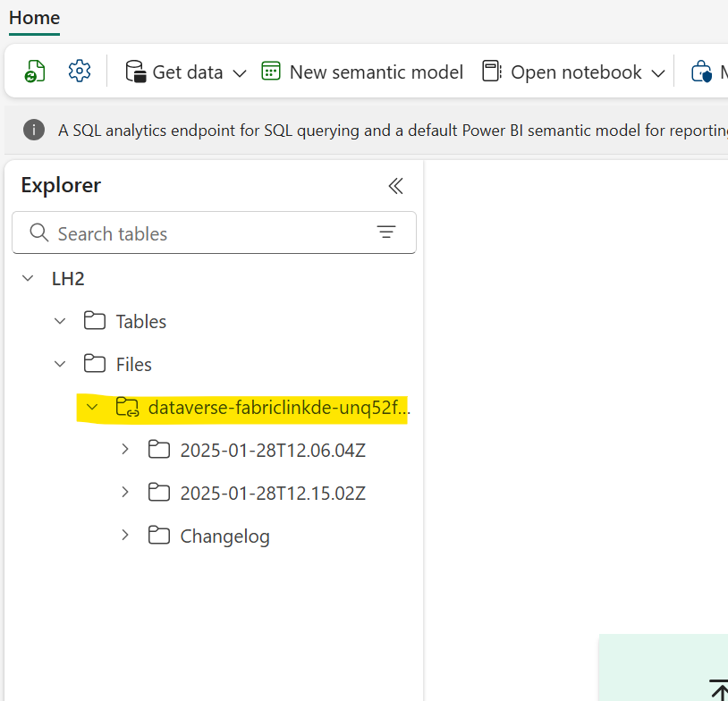Click the New semantic model button
728x701 pixels.
tap(376, 72)
